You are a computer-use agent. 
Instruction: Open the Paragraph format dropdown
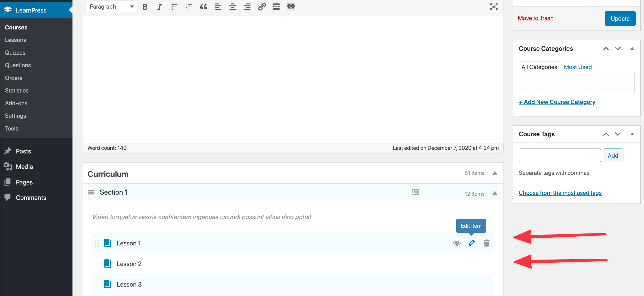pos(111,7)
